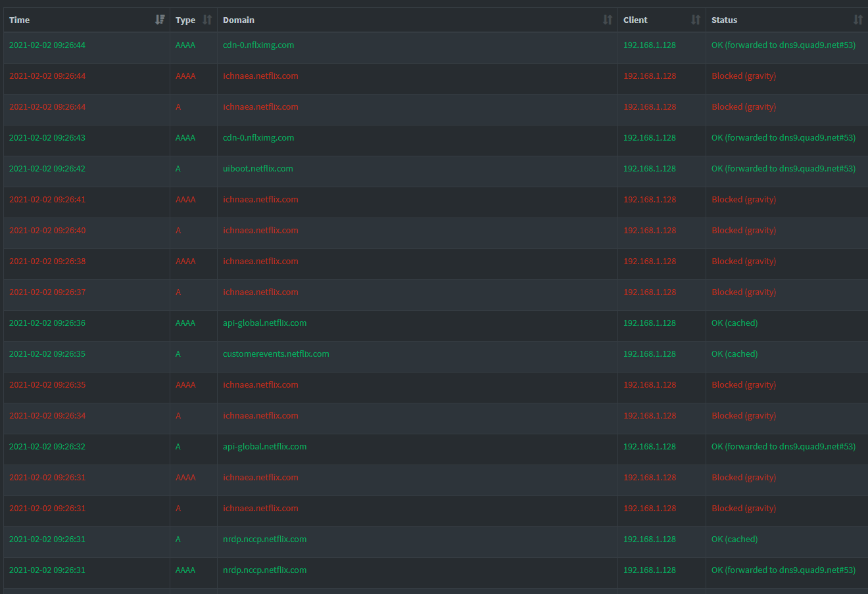This screenshot has width=868, height=594.
Task: Select ichnaea.netflix.com in the 09:26:37 row
Action: 260,292
